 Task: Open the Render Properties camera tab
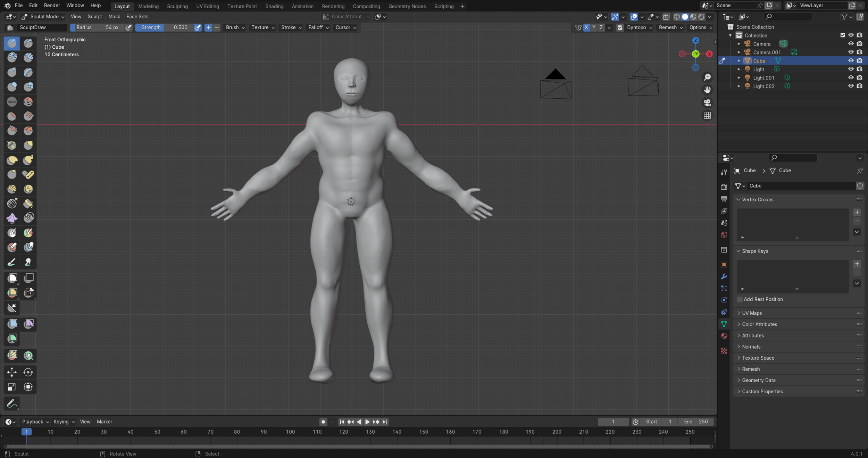click(x=724, y=186)
